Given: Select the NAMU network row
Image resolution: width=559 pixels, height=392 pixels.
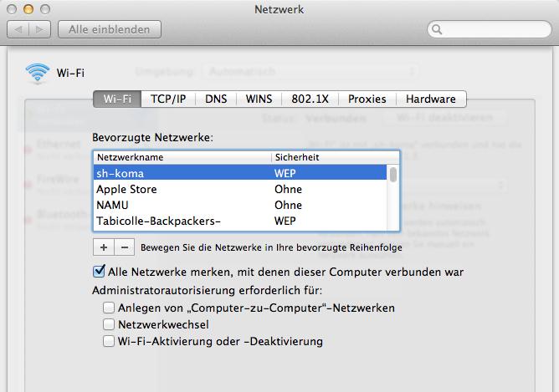Looking at the screenshot, I should click(240, 205).
